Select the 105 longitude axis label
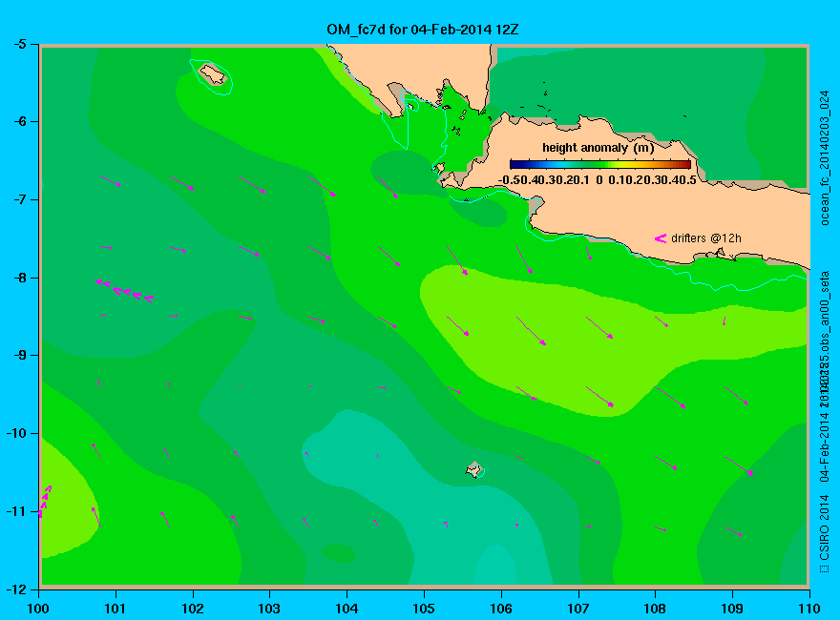The height and width of the screenshot is (620, 840). pyautogui.click(x=424, y=609)
